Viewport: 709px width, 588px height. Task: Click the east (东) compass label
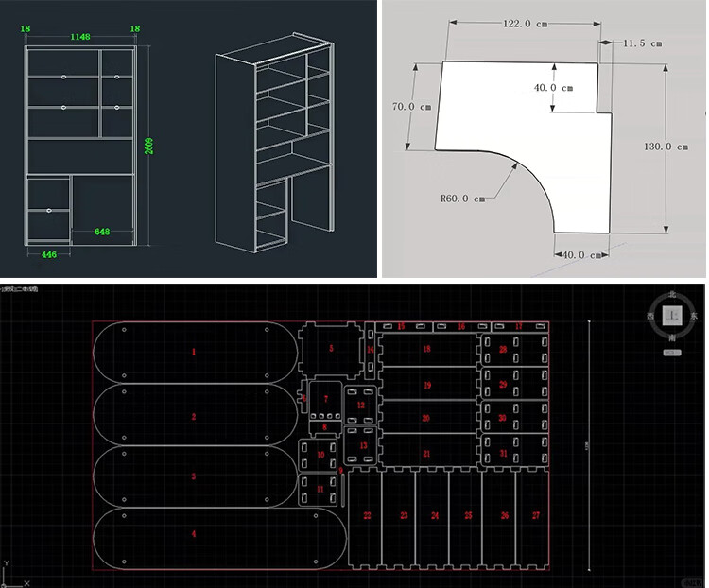[x=694, y=316]
